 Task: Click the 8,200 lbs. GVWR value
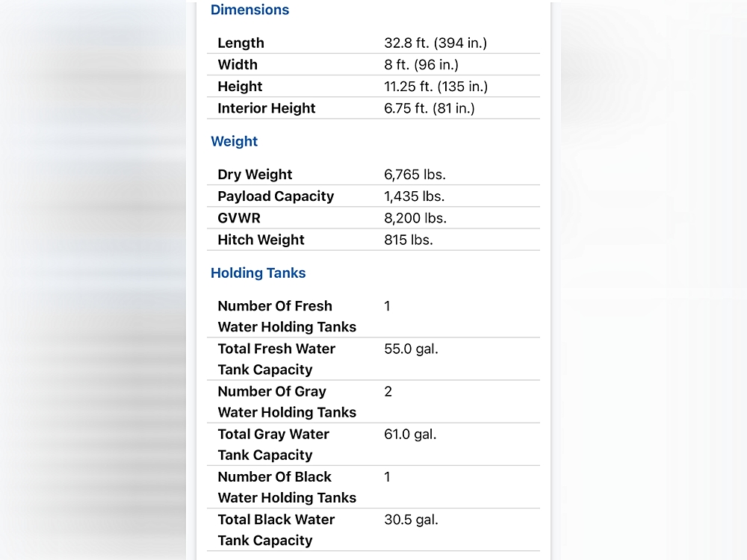coord(415,218)
